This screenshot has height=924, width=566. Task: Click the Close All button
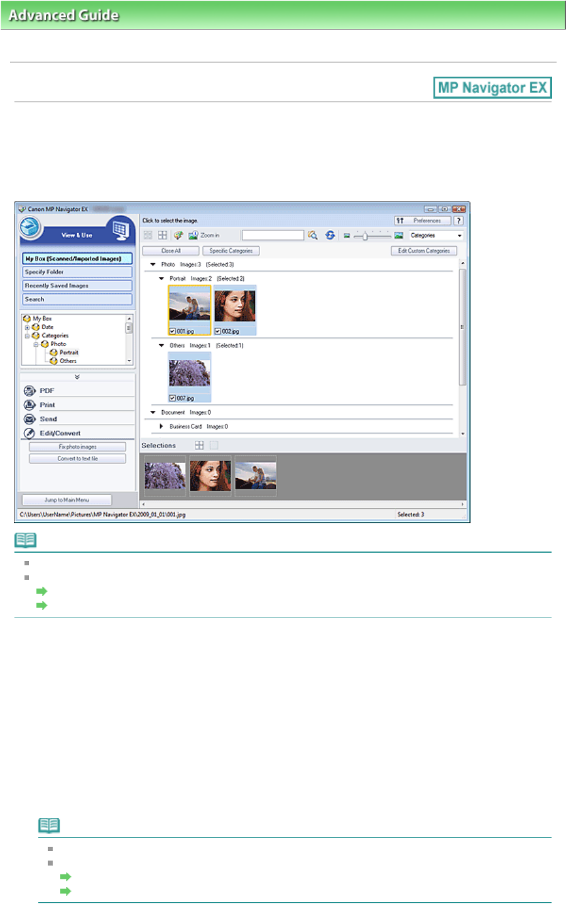[x=170, y=251]
